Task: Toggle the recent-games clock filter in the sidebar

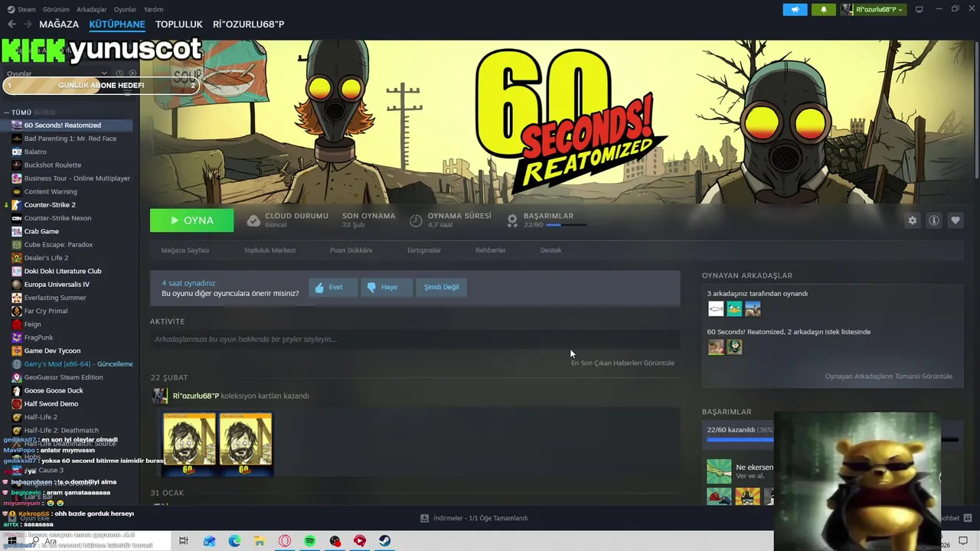Action: click(x=119, y=73)
